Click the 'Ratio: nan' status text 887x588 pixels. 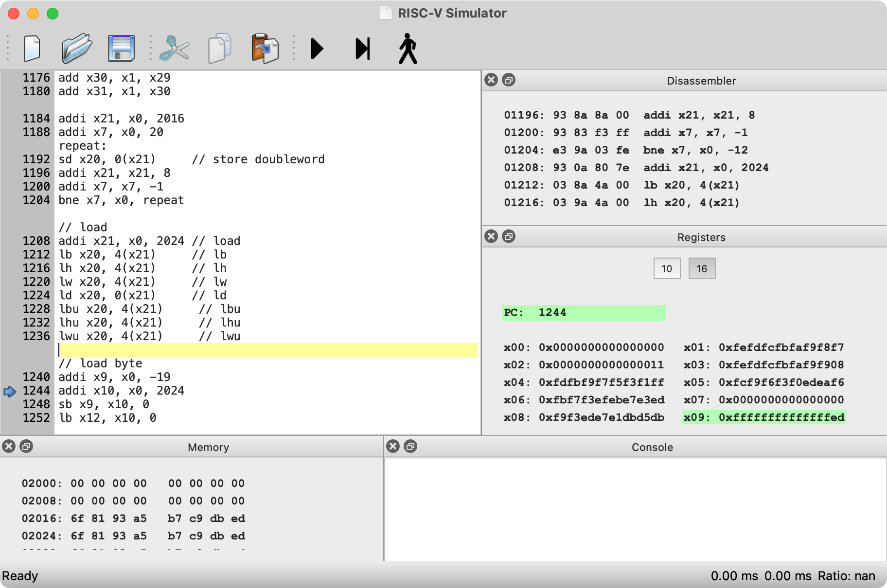(846, 576)
